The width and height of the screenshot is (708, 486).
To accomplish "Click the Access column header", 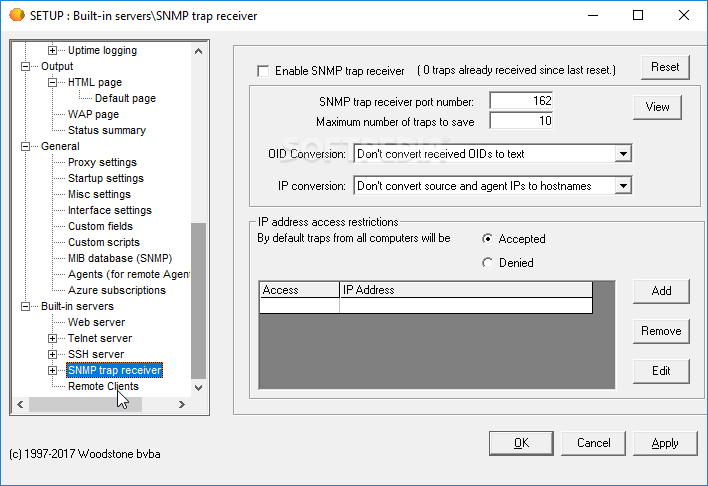I will point(299,290).
